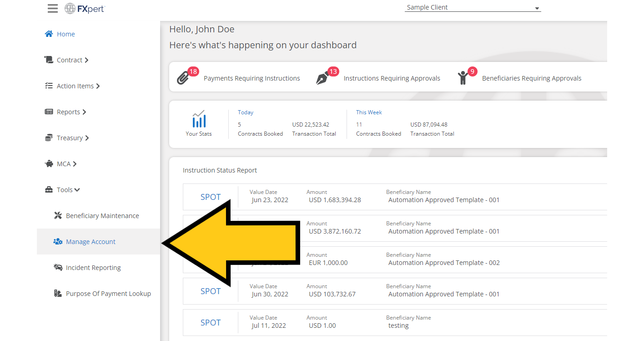The height and width of the screenshot is (341, 644).
Task: Click the FXpert brand name
Action: 91,9
